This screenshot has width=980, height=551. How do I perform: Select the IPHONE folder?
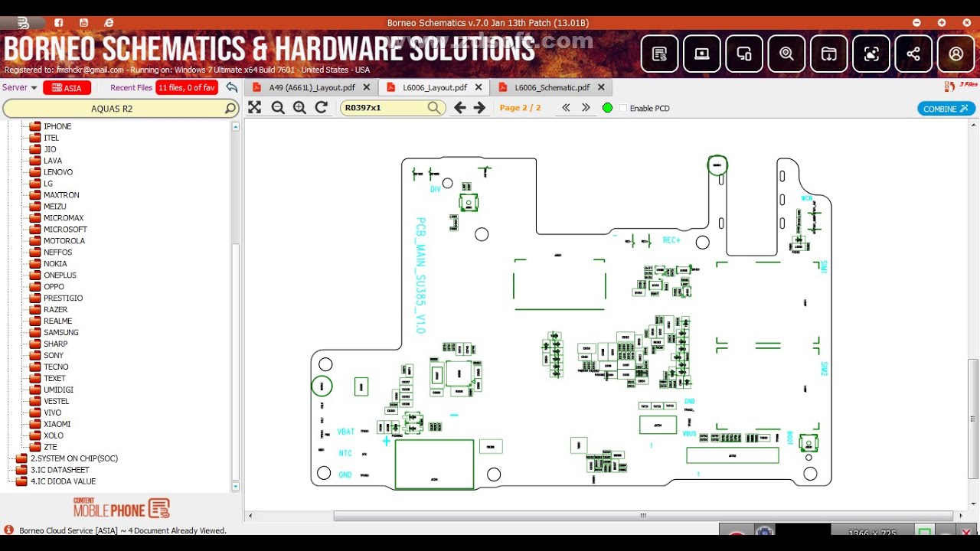coord(57,126)
